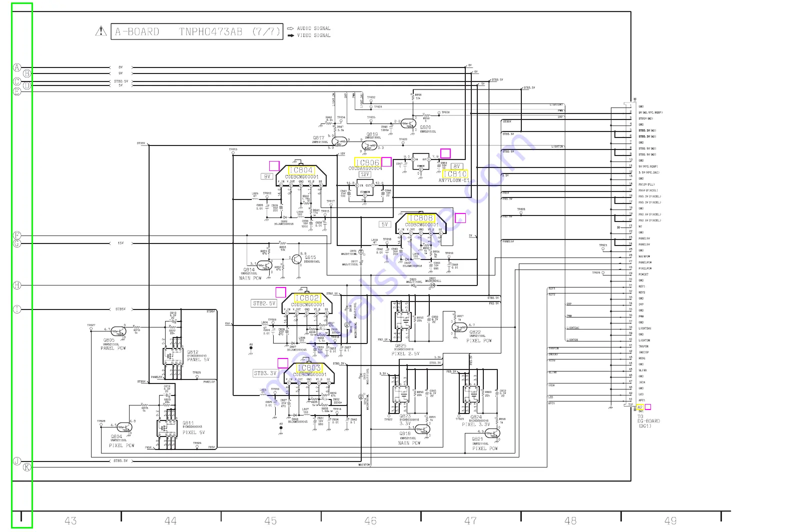
Task: Click the AN77L08M-E1 part number
Action: (x=454, y=180)
